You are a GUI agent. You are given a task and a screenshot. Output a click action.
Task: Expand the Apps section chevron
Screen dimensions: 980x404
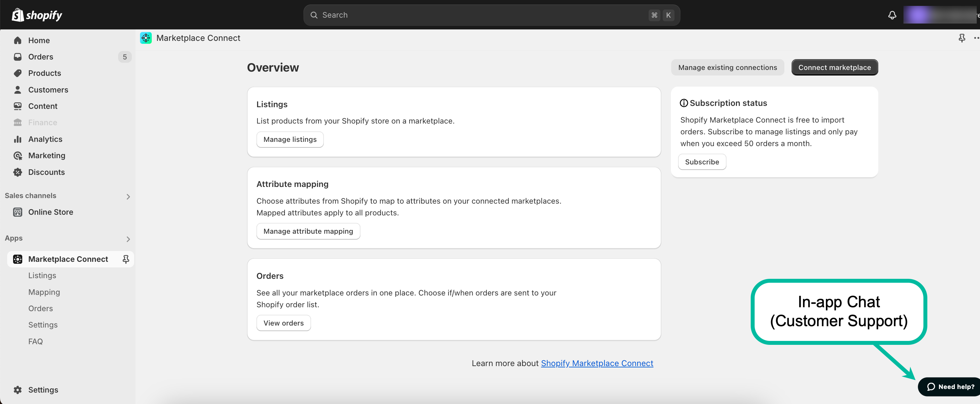[128, 239]
